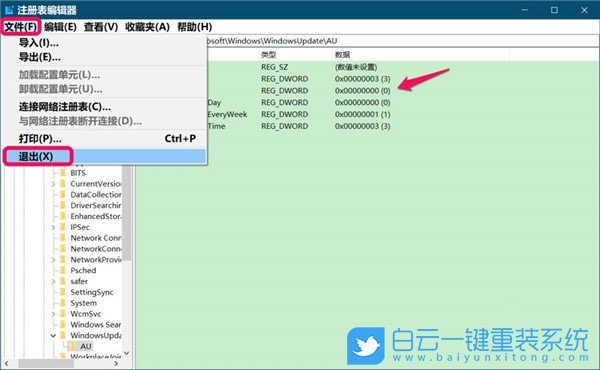This screenshot has height=370, width=600.
Task: Click the Registry Editor app icon in title bar
Action: point(9,10)
